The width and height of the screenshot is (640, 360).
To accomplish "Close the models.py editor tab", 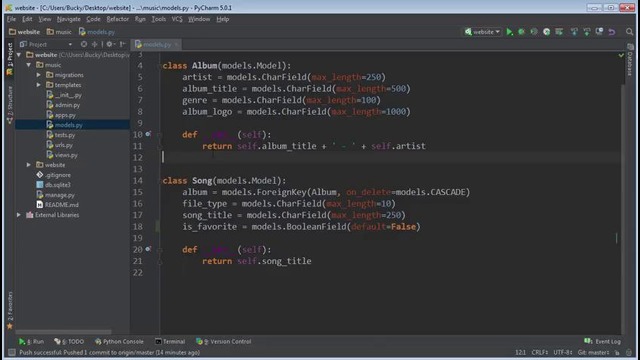I will 176,44.
